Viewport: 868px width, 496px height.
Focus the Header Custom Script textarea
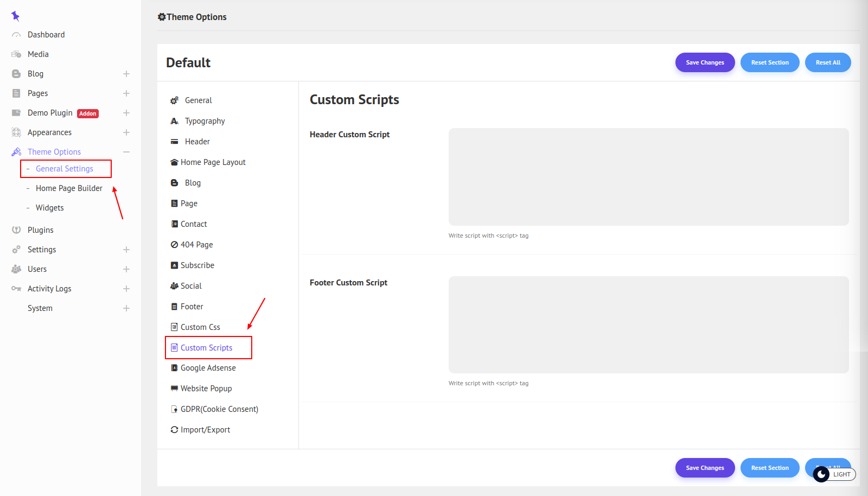tap(648, 177)
